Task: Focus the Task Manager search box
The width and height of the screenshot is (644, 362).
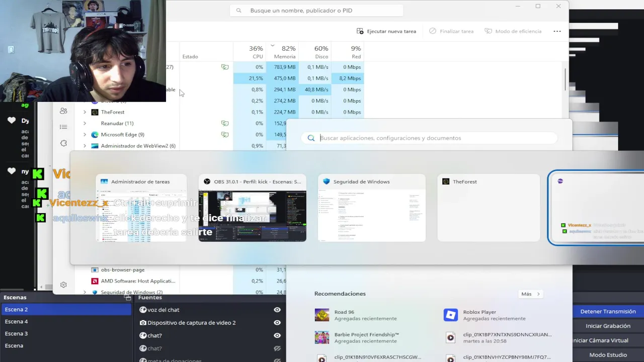Action: 316,11
